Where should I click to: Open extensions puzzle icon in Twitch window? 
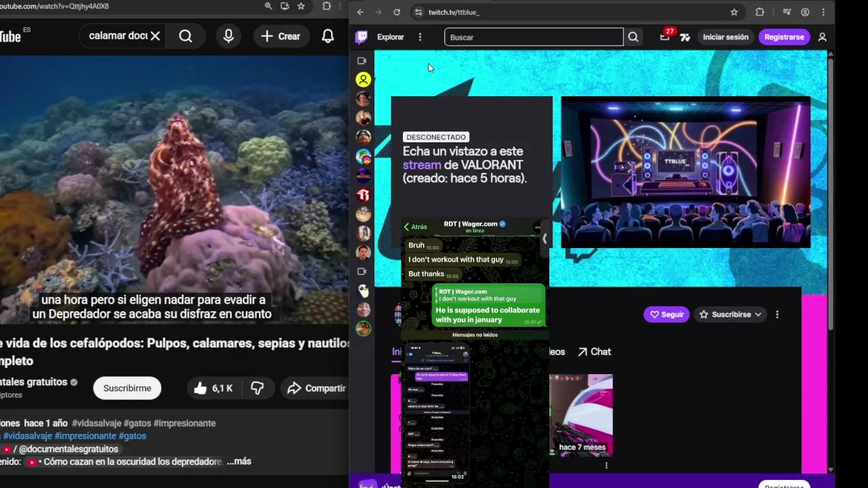[x=759, y=12]
